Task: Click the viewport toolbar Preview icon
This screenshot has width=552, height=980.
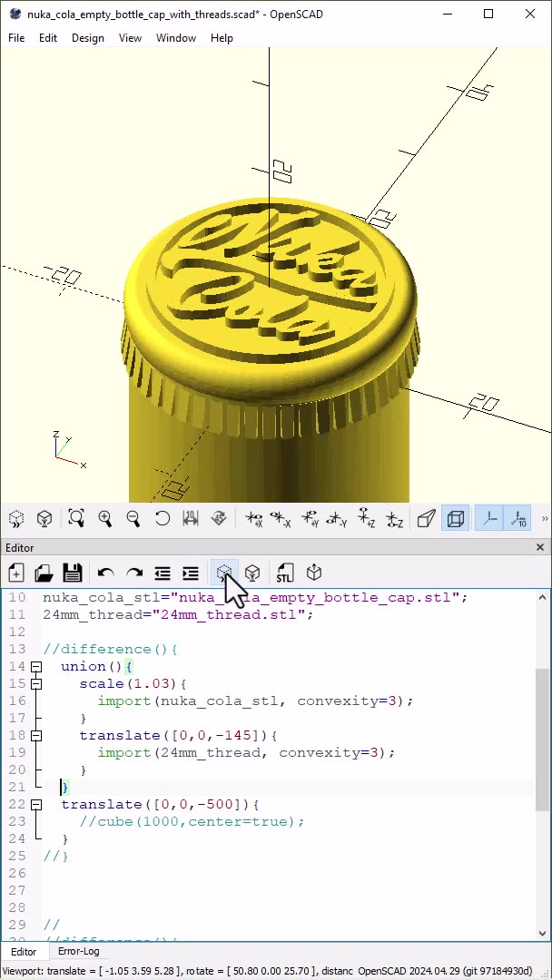Action: click(16, 519)
